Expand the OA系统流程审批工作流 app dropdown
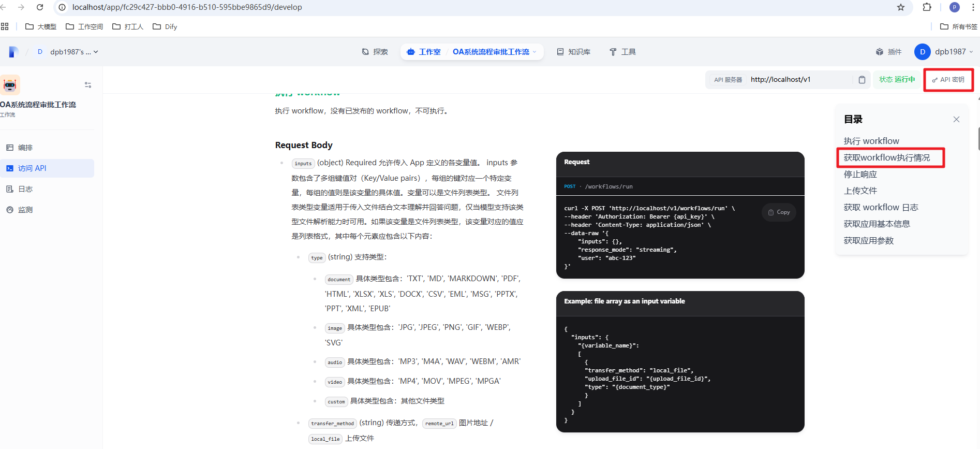980x449 pixels. [x=495, y=52]
